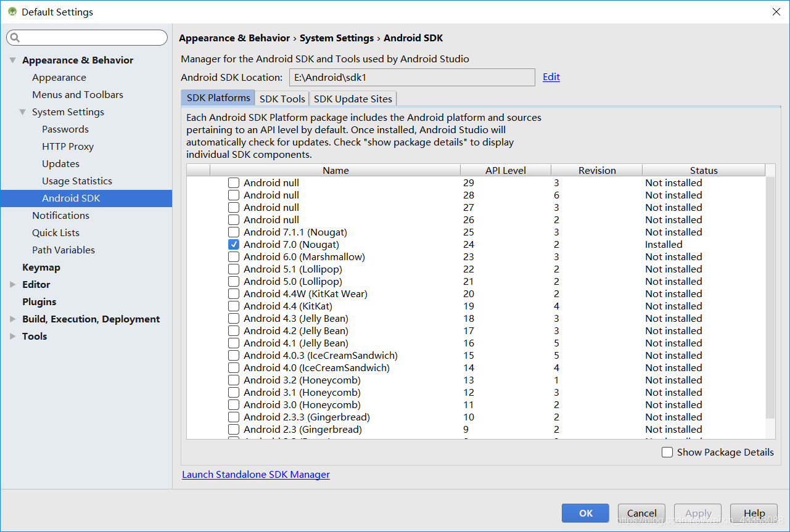790x532 pixels.
Task: Select Appearance in settings tree
Action: (x=59, y=78)
